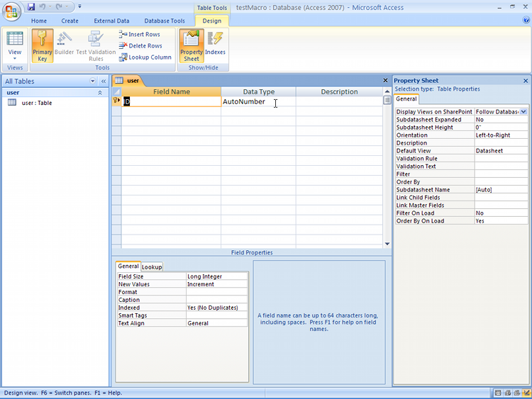Open All Tables navigation pane menu
This screenshot has height=399, width=532.
[x=93, y=81]
